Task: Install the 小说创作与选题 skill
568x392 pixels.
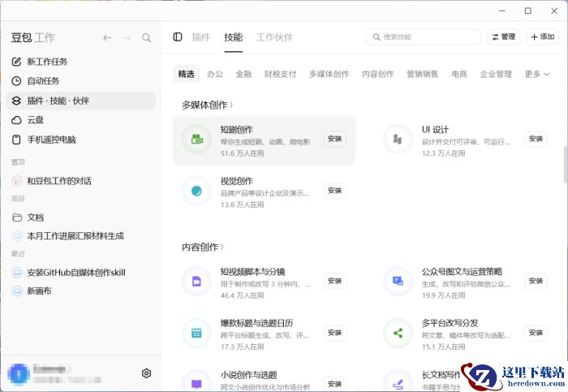Action: point(334,384)
